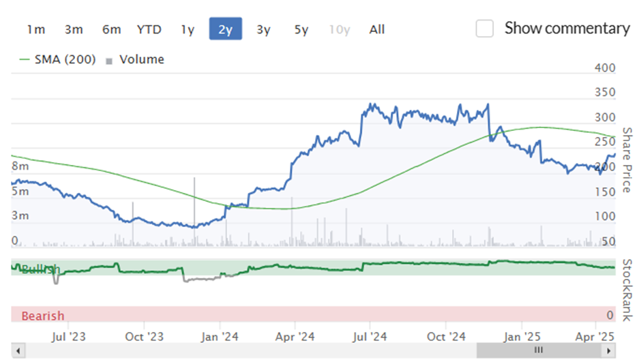Select the 5y time range
The width and height of the screenshot is (641, 364).
[301, 29]
